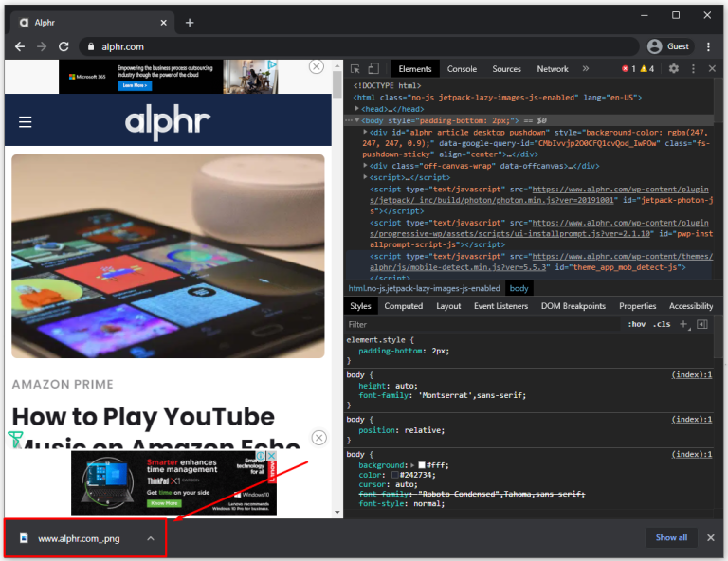Toggle the computed styles sidebar icon
Image resolution: width=728 pixels, height=561 pixels.
[702, 324]
